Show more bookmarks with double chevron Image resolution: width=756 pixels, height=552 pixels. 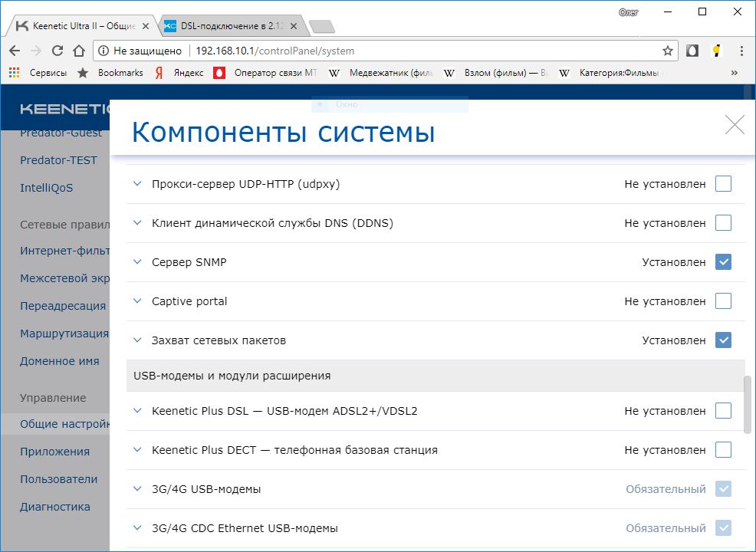point(735,73)
